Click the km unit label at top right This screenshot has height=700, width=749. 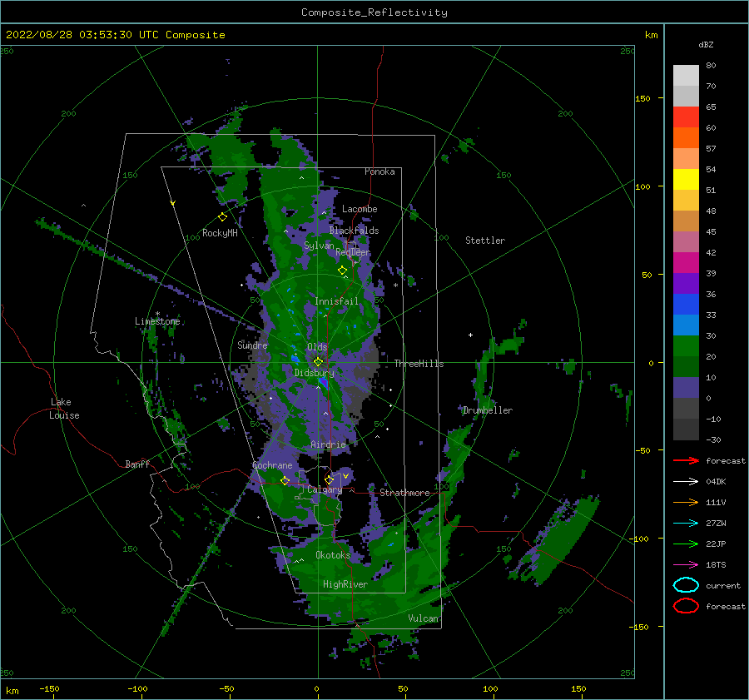tap(651, 35)
